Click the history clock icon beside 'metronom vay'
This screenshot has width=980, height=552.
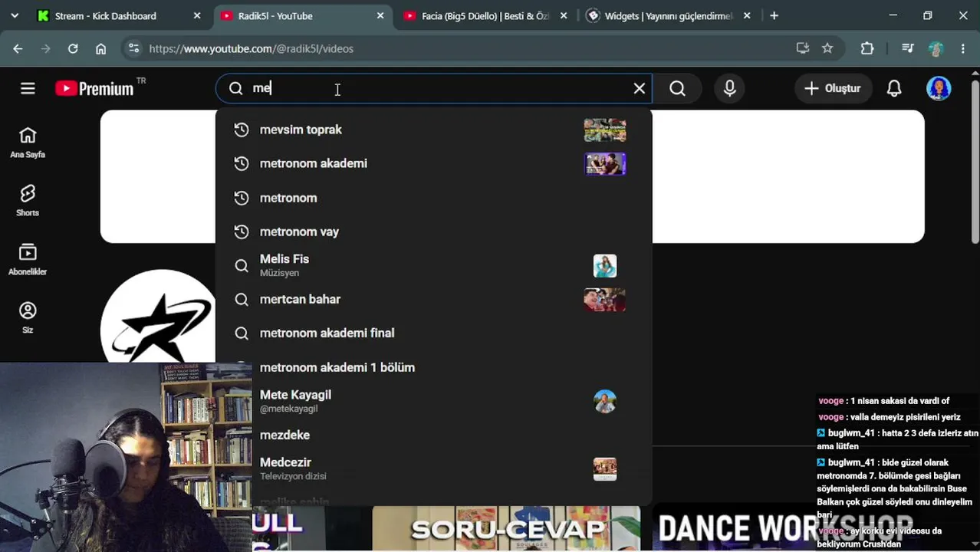point(242,232)
